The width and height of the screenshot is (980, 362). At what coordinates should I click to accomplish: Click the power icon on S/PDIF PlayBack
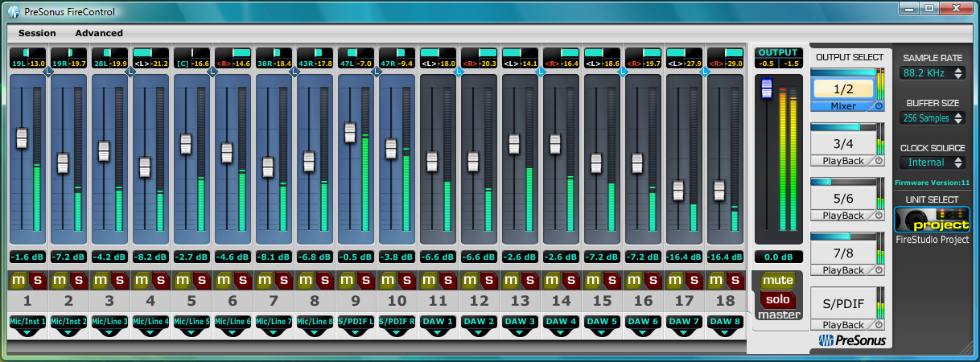[879, 325]
